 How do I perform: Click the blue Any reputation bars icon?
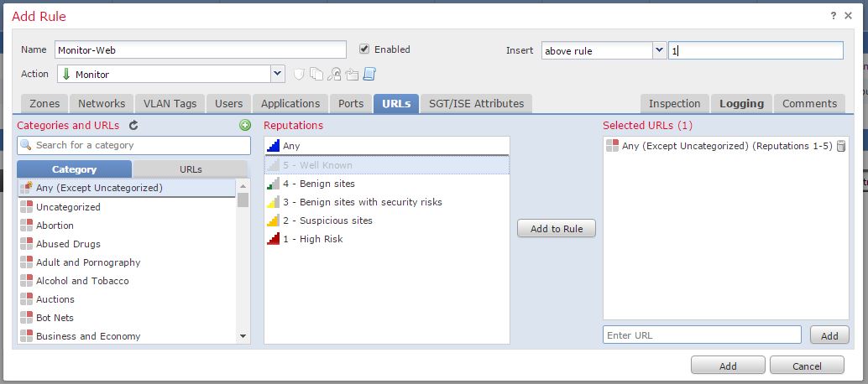pyautogui.click(x=274, y=146)
